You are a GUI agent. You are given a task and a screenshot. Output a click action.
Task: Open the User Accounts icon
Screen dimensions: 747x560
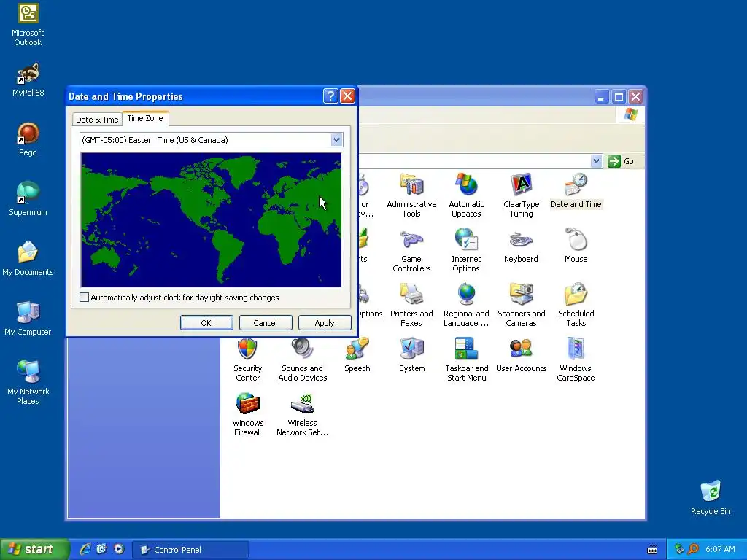click(521, 355)
